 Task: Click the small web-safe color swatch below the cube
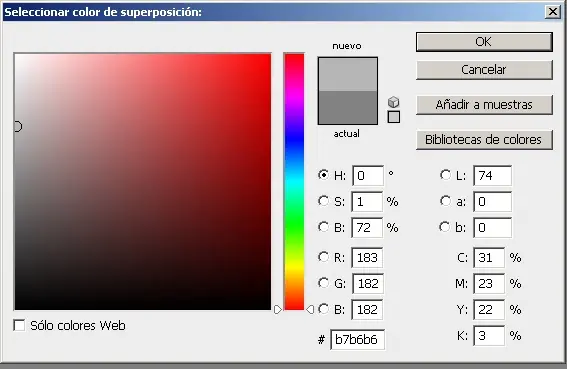coord(393,117)
